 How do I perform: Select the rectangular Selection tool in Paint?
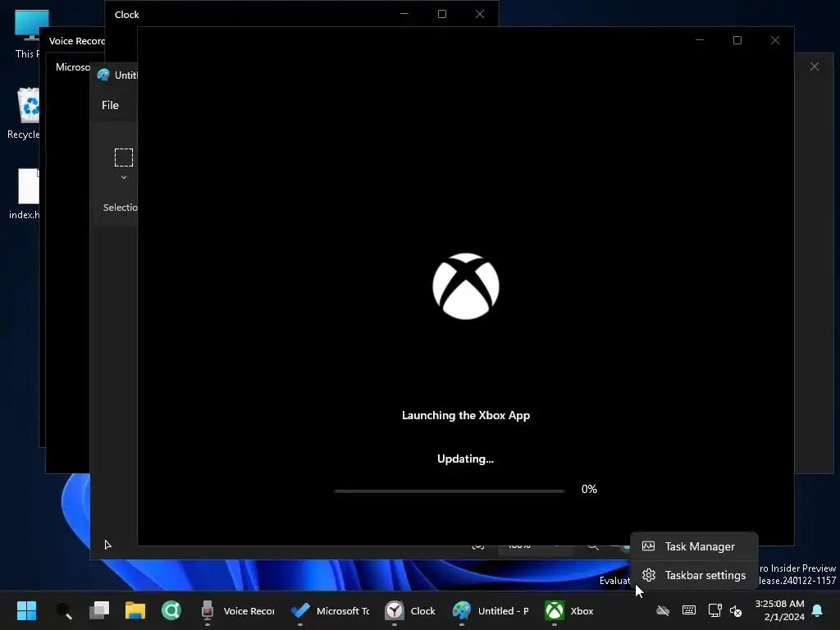[124, 157]
